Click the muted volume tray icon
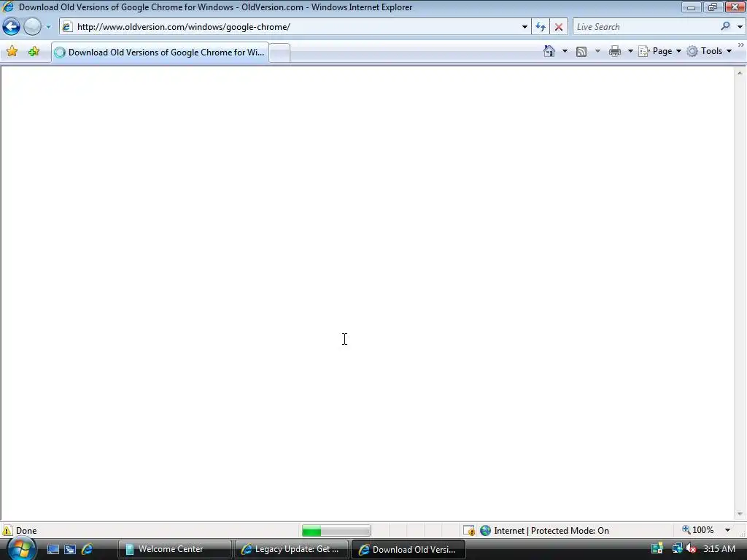Image resolution: width=747 pixels, height=560 pixels. click(x=691, y=548)
